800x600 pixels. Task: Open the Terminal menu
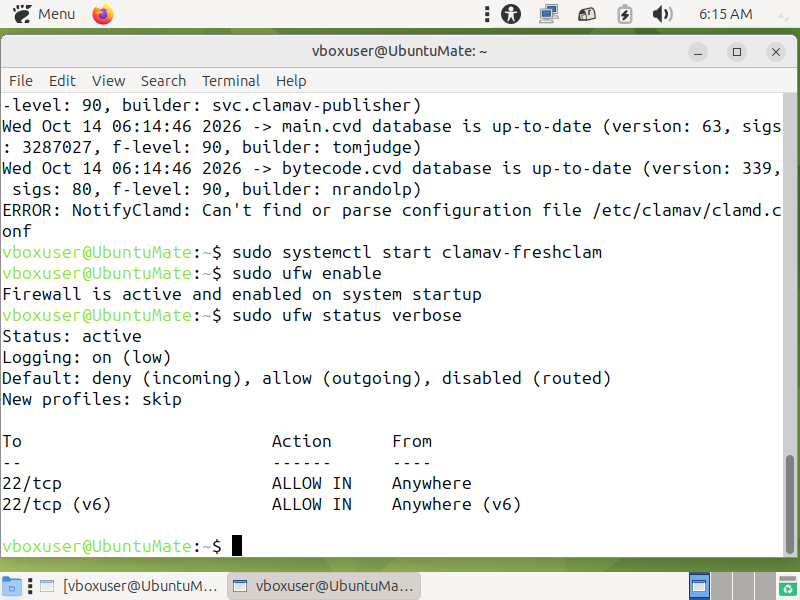coord(231,81)
